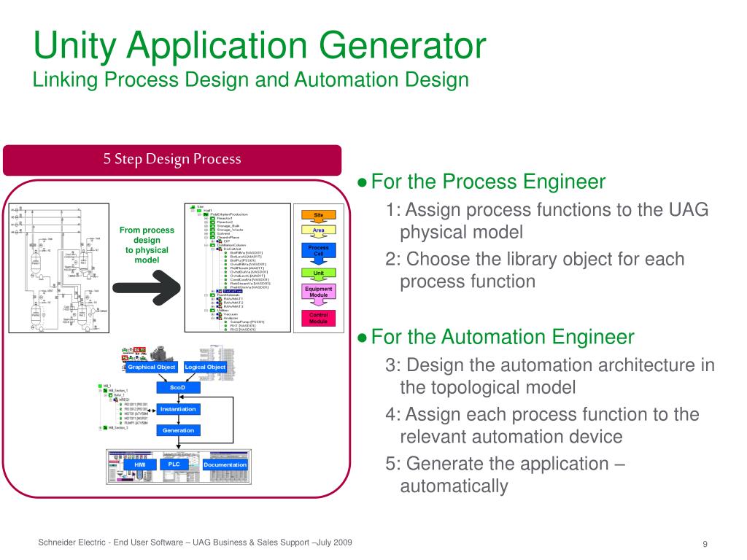
Task: Click the PLC output label
Action: (x=174, y=464)
